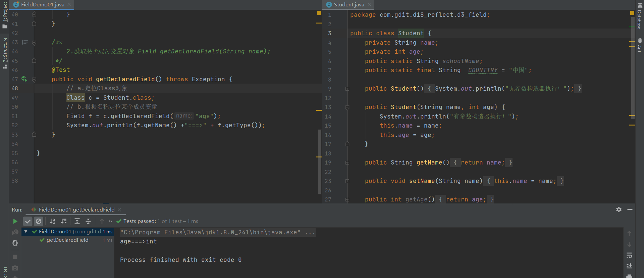Screen dimensions: 644x278
Task: Select getDeclaredField test result
Action: click(x=67, y=240)
